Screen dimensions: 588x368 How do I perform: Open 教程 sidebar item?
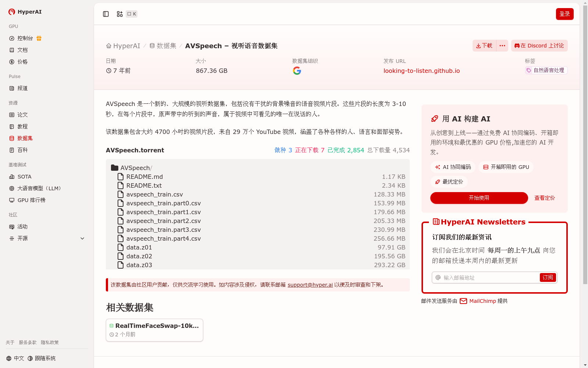[18, 127]
